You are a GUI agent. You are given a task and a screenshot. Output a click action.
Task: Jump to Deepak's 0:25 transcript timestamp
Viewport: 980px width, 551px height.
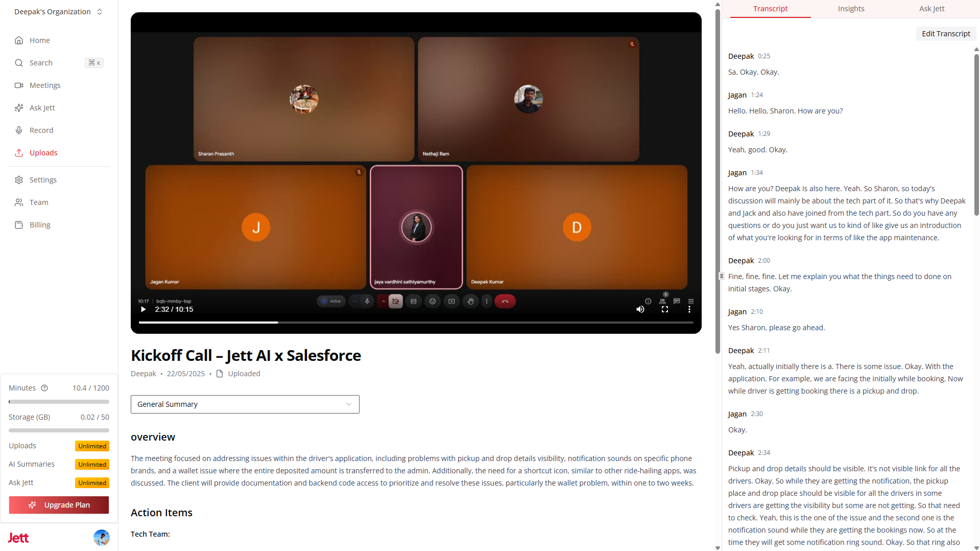tap(764, 56)
